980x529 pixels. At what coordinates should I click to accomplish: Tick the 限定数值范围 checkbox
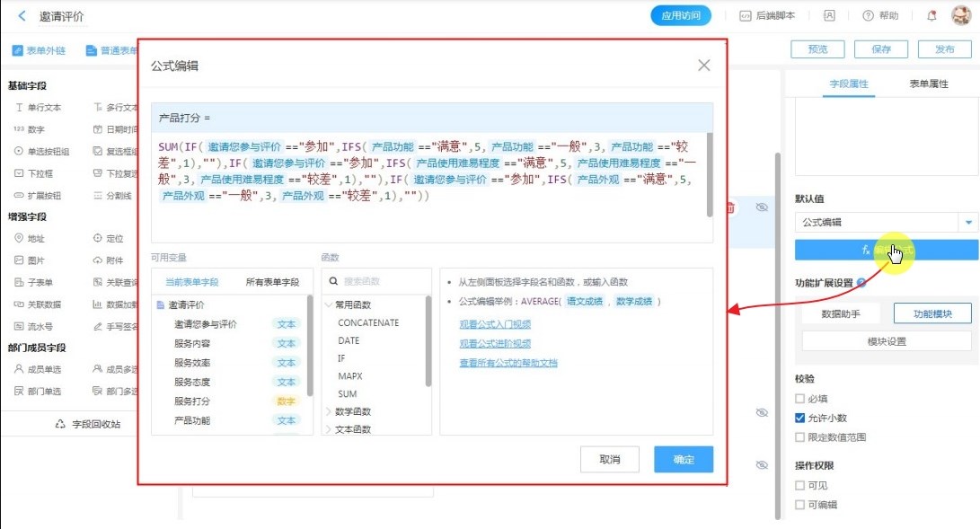coord(800,437)
